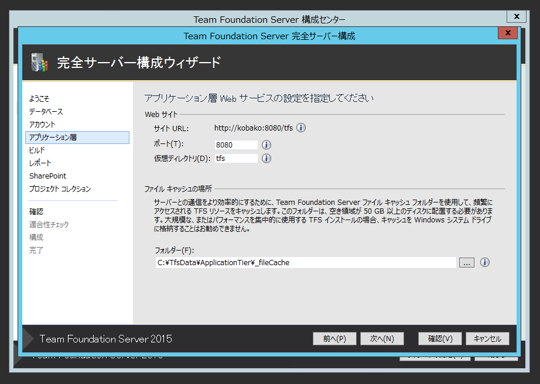Click the 適合性チェック sidebar entry
Image resolution: width=540 pixels, height=384 pixels.
click(49, 225)
